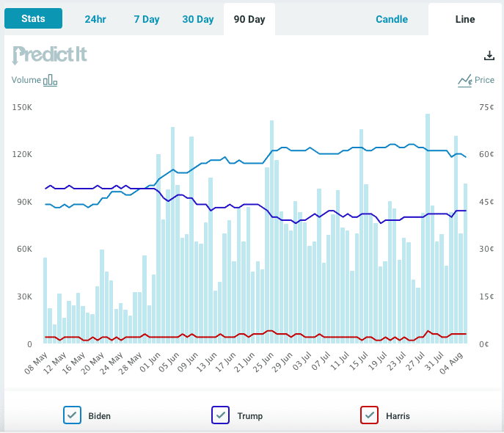Click the Volume axis label
The width and height of the screenshot is (504, 433).
point(26,80)
